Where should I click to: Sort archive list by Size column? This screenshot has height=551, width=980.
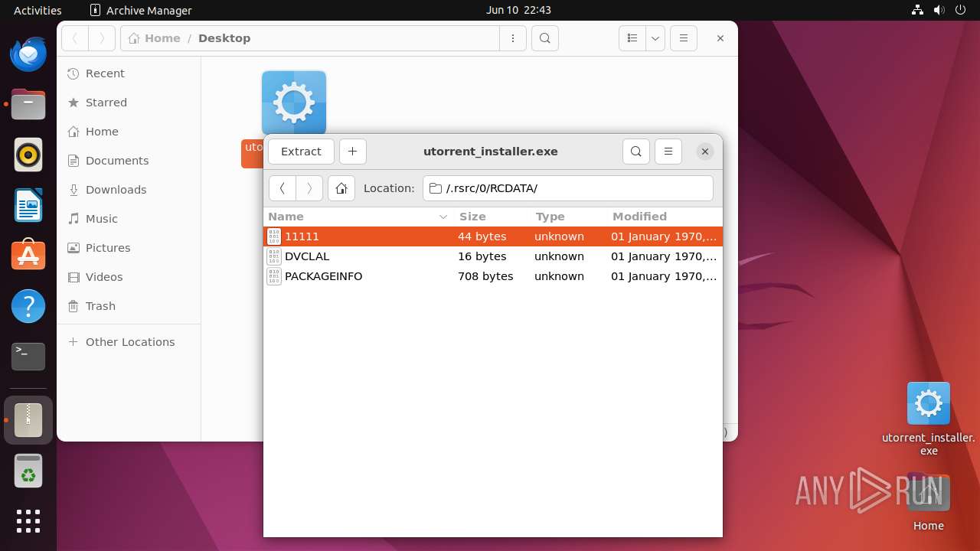tap(492, 217)
